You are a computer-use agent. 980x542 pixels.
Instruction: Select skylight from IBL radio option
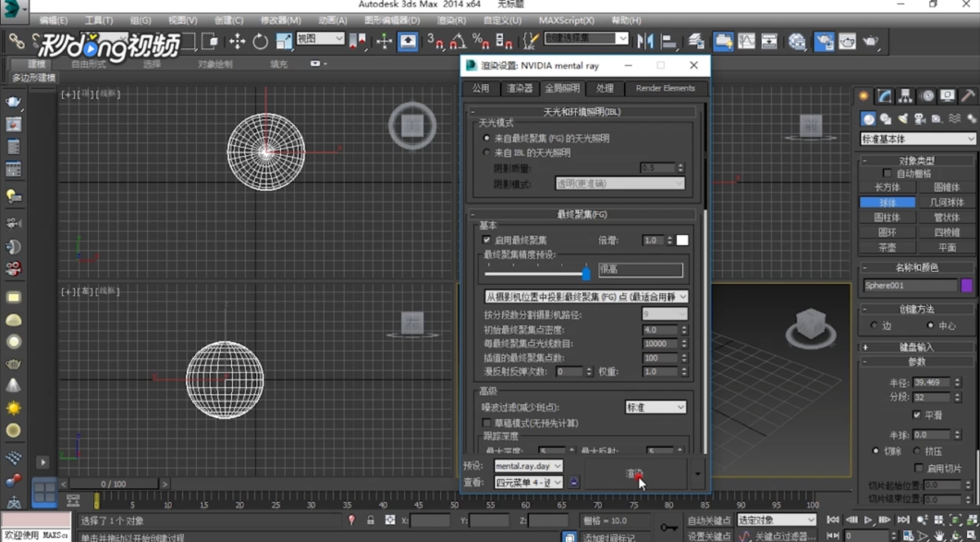[487, 153]
